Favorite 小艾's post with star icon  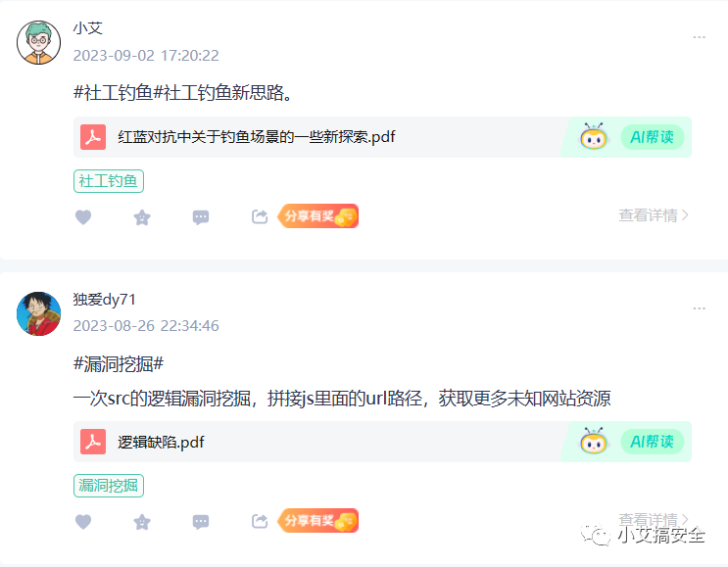click(x=142, y=217)
